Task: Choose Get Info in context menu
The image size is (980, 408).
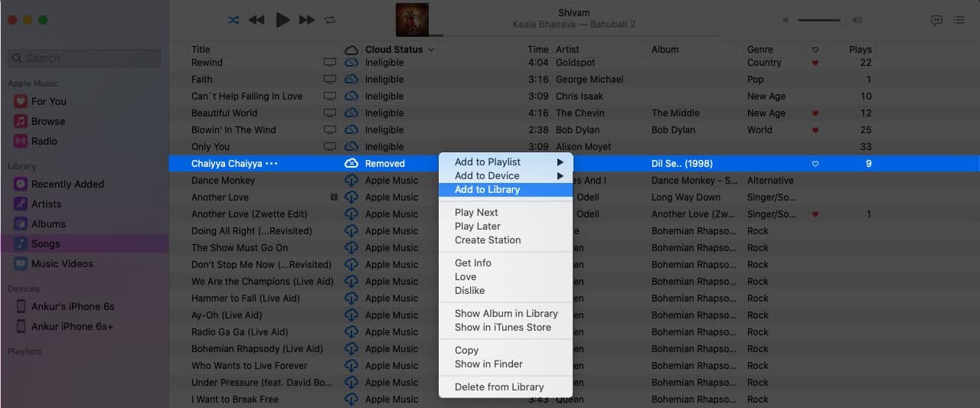Action: pyautogui.click(x=505, y=263)
